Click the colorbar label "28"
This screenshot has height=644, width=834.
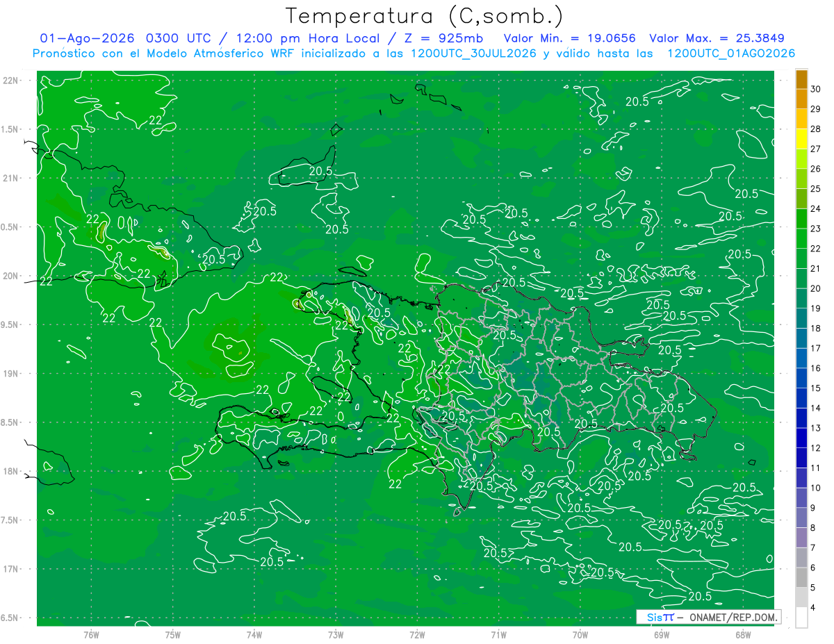click(x=816, y=129)
